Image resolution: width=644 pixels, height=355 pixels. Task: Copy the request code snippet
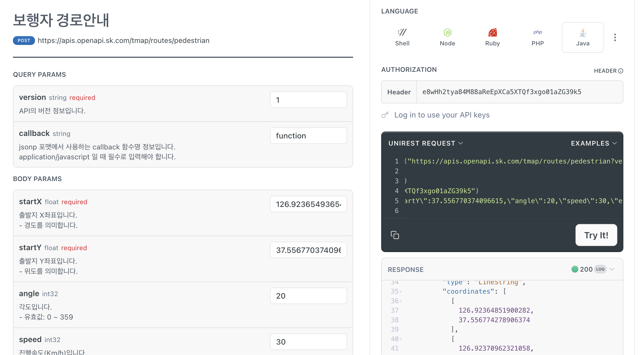(395, 235)
